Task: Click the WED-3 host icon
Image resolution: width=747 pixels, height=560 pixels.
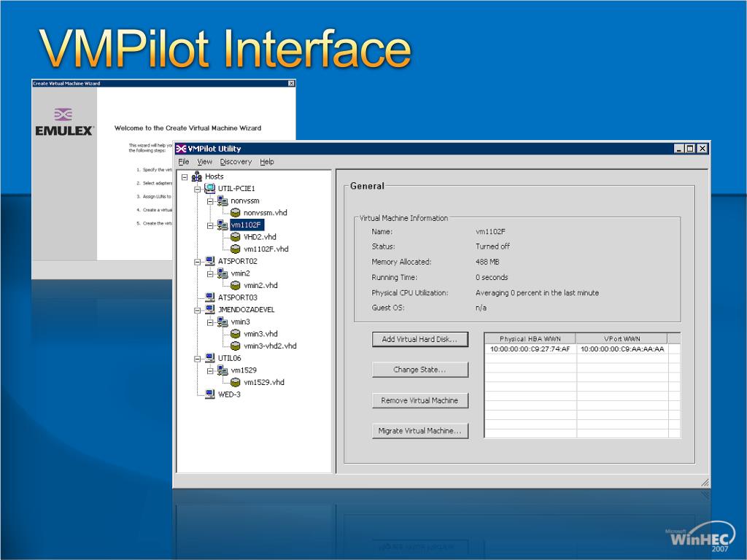Action: [x=209, y=394]
